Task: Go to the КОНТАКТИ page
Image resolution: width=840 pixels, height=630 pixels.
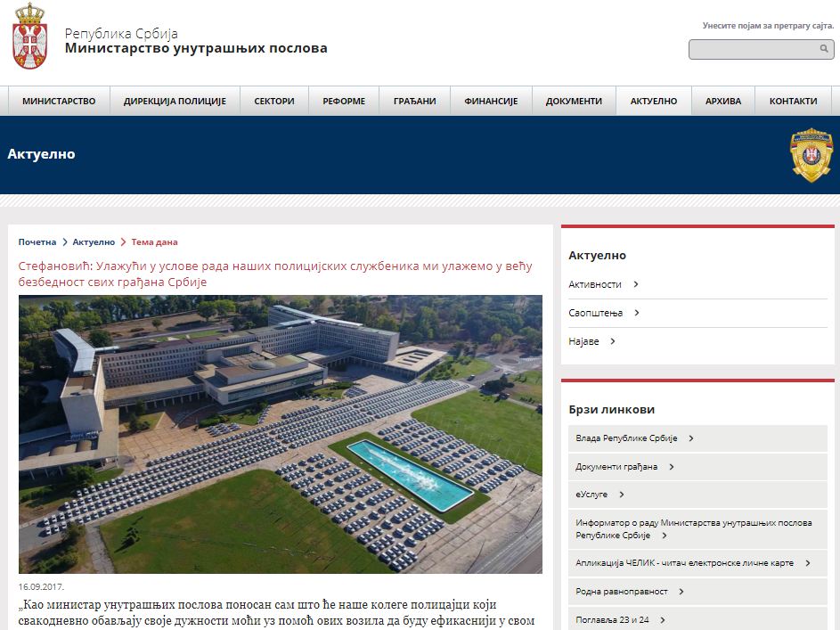Action: tap(793, 102)
